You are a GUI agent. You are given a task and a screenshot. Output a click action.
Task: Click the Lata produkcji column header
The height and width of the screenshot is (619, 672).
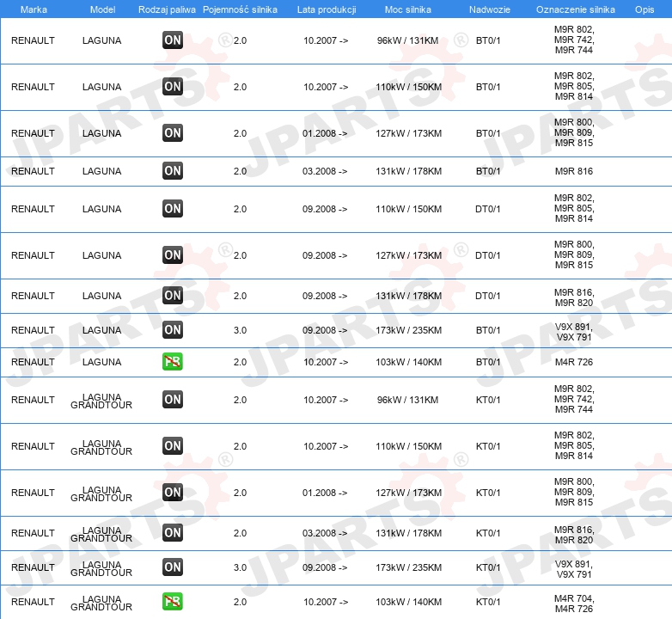coord(327,9)
